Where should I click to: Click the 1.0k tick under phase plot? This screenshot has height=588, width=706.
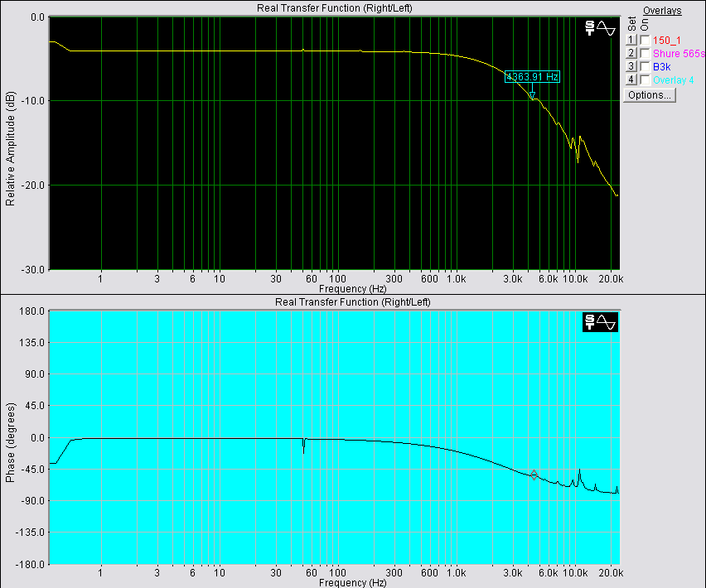click(x=456, y=573)
